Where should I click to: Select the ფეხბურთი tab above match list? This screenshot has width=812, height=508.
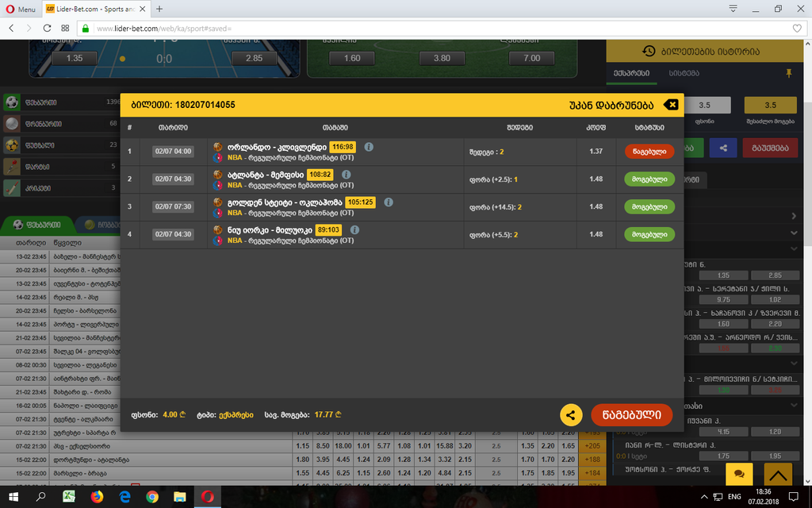click(36, 225)
